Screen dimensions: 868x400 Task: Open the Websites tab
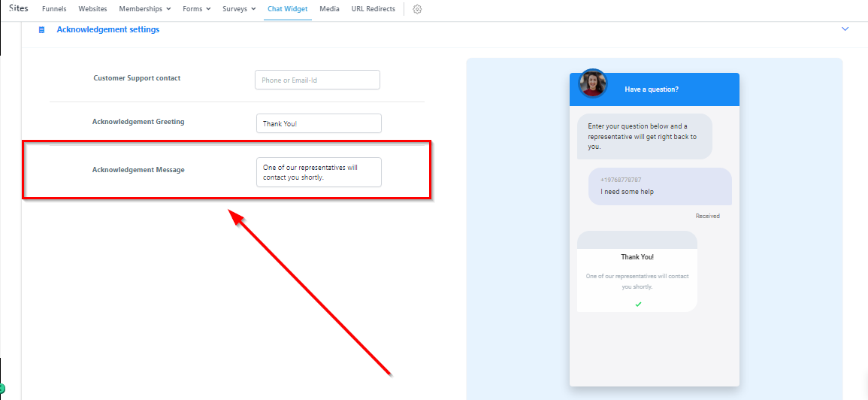click(93, 9)
